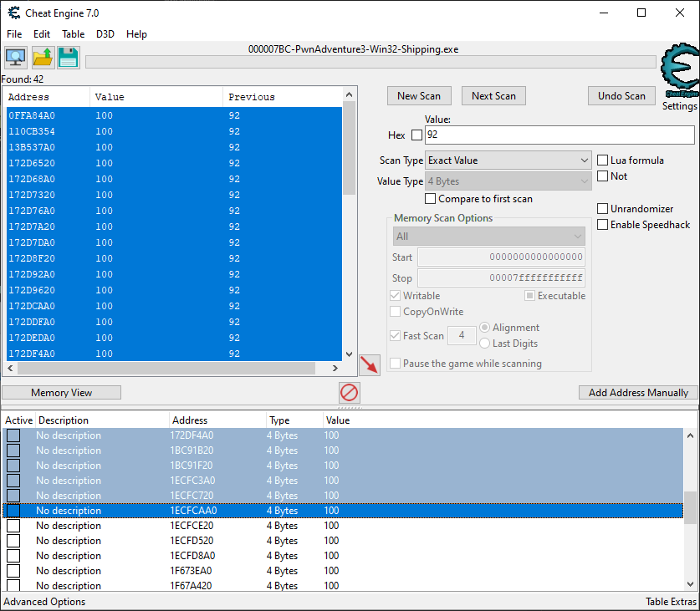Viewport: 700px width, 611px height.
Task: Select table row with address 1F67A420
Action: click(x=343, y=586)
